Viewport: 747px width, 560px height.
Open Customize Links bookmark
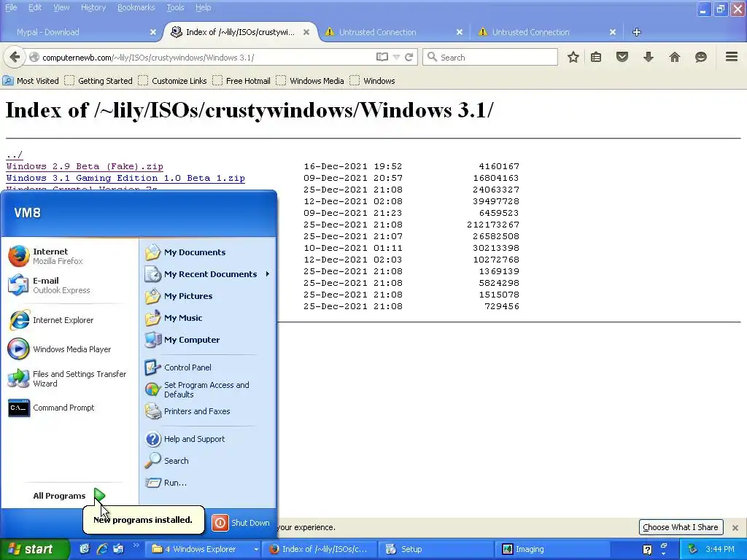(x=172, y=80)
